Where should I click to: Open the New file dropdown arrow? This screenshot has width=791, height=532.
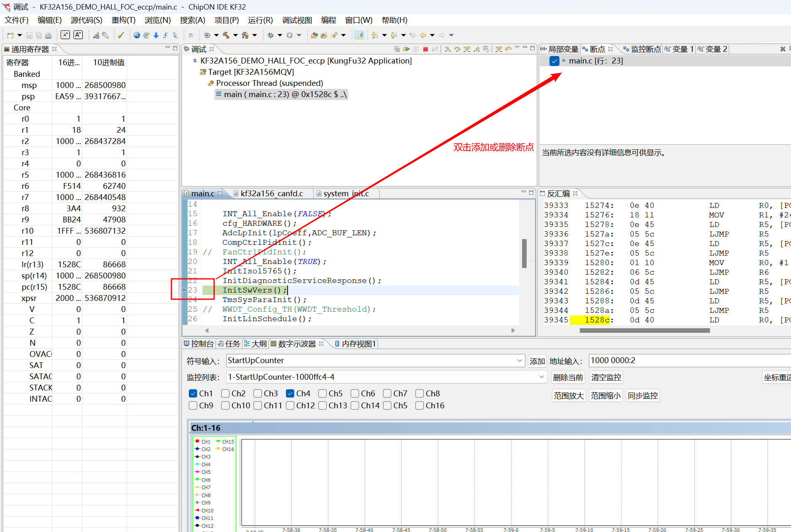tap(20, 35)
